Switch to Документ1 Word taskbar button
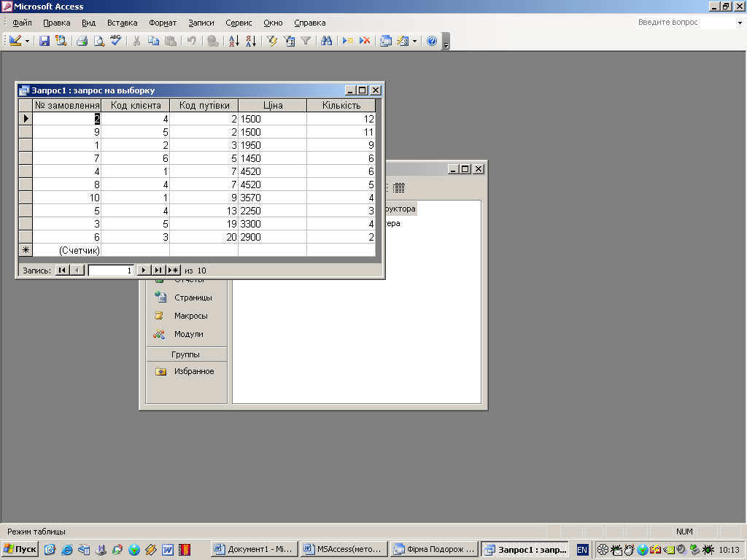 coord(255,549)
